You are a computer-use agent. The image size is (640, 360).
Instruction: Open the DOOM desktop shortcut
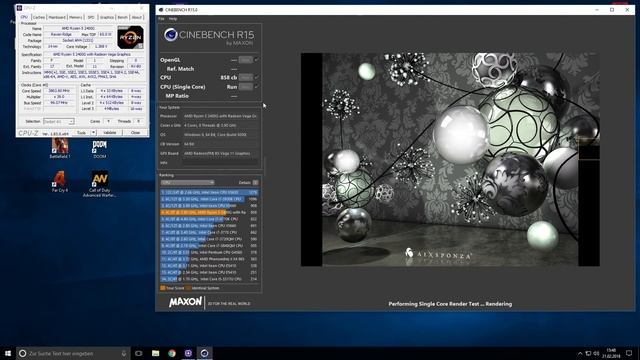(100, 149)
